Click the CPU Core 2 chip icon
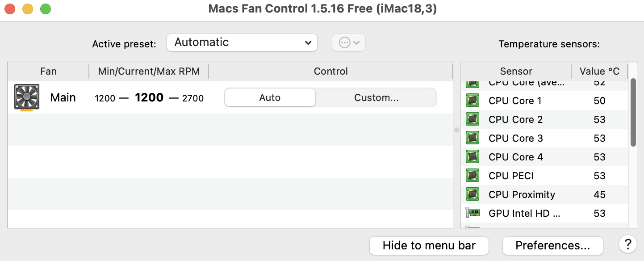 tap(473, 119)
